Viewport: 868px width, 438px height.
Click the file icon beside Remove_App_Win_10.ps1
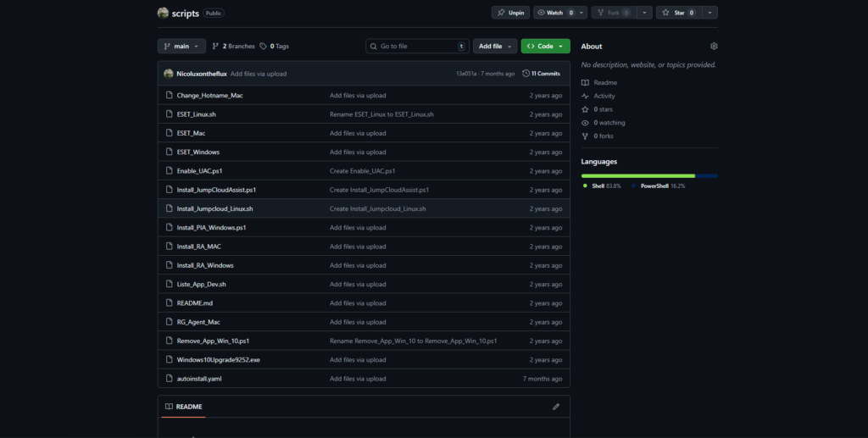(170, 341)
